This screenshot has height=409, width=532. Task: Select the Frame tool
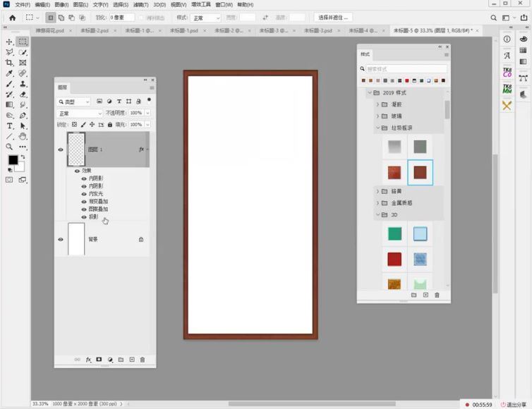(x=23, y=63)
